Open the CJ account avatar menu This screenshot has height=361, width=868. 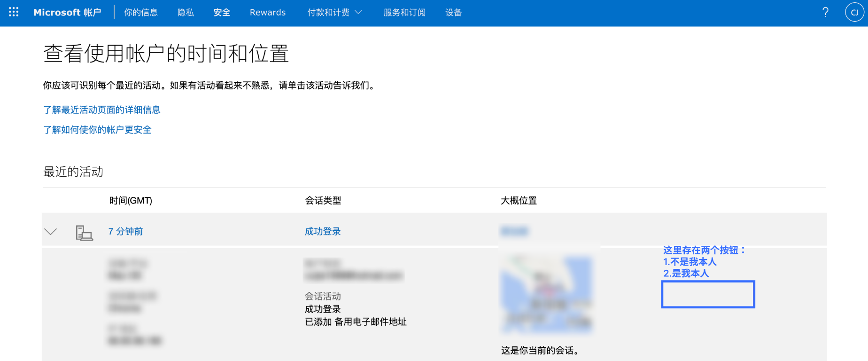854,12
